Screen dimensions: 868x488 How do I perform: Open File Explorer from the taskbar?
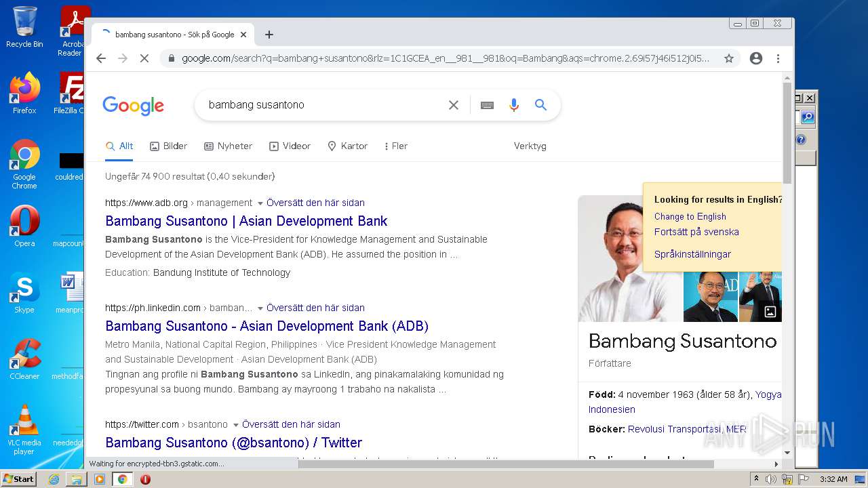point(77,479)
